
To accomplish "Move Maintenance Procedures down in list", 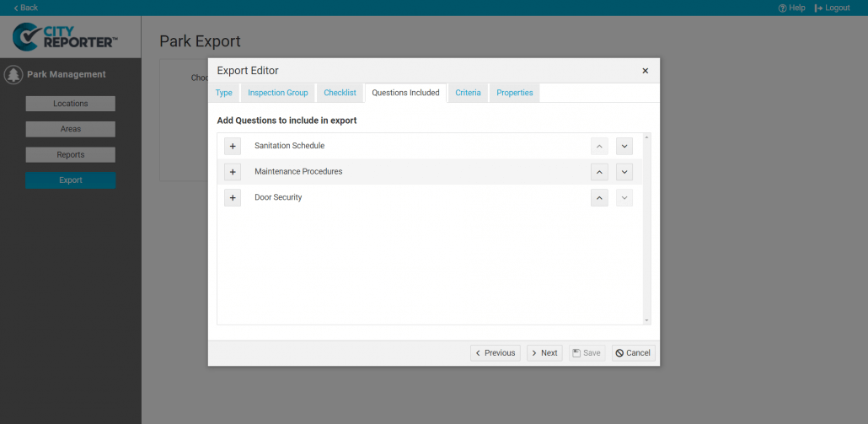I will [x=624, y=172].
